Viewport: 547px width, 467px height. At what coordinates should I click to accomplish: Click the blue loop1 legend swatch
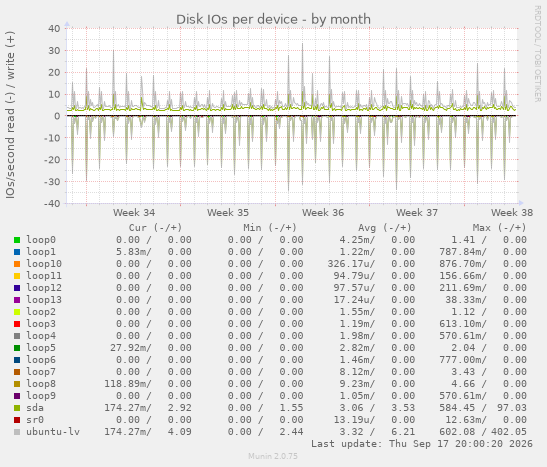pyautogui.click(x=17, y=252)
